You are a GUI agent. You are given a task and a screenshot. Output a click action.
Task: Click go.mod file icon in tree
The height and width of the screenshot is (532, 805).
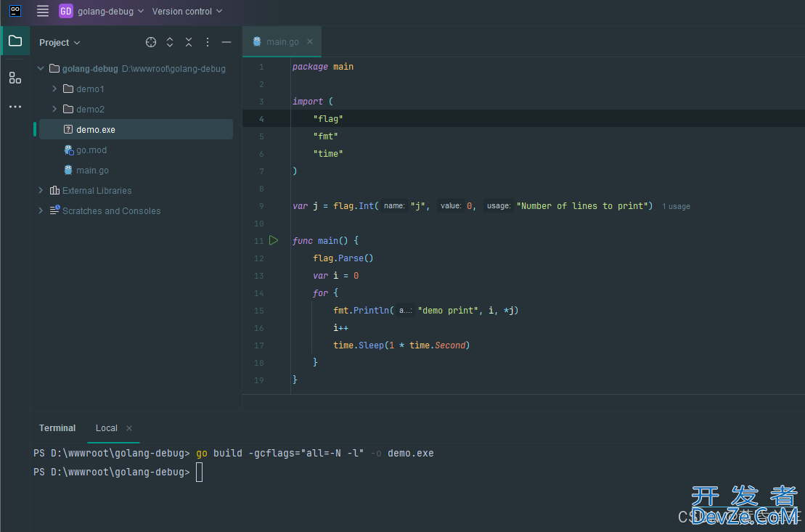(x=68, y=150)
